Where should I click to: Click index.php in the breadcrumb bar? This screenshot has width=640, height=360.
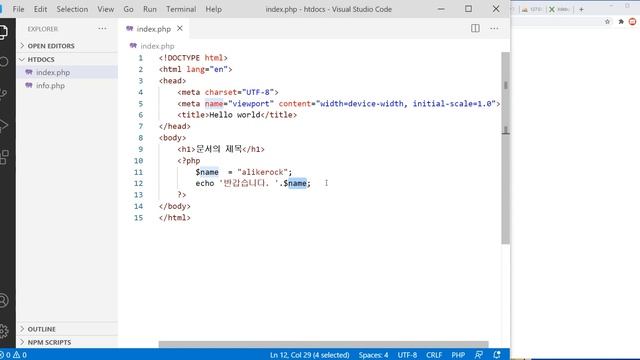pyautogui.click(x=157, y=46)
